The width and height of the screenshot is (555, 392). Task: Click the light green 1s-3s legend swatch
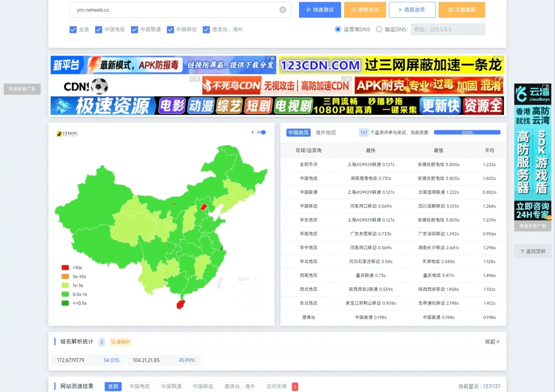(x=65, y=285)
